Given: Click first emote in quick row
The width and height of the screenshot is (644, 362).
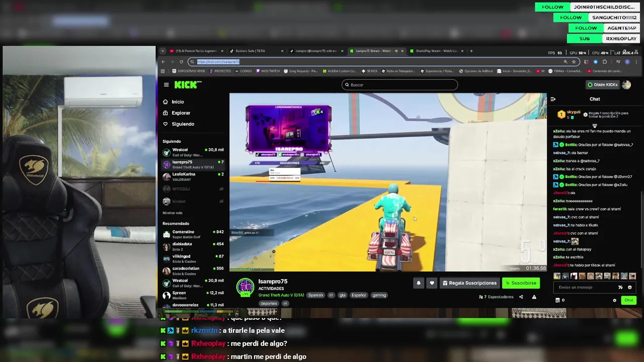Looking at the screenshot, I should 557,276.
